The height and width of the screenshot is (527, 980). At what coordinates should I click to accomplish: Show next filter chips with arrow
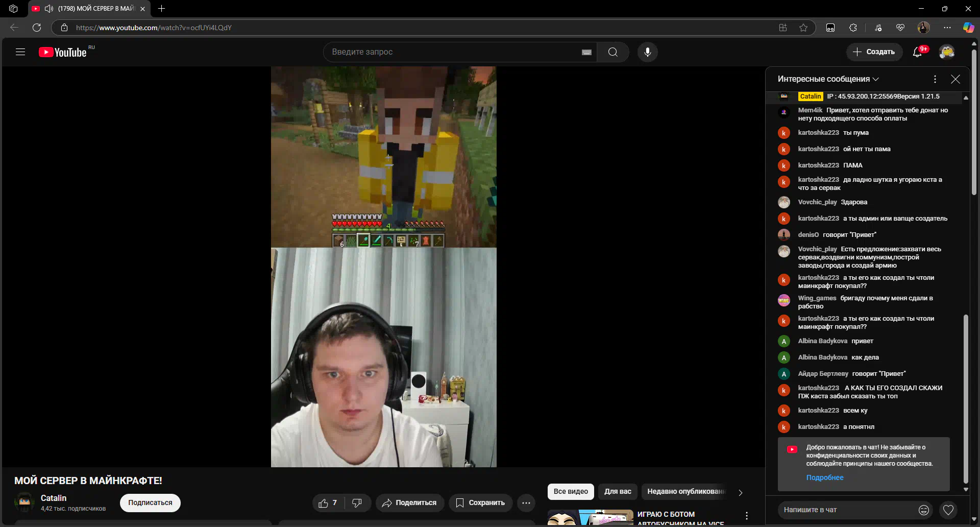tap(741, 492)
